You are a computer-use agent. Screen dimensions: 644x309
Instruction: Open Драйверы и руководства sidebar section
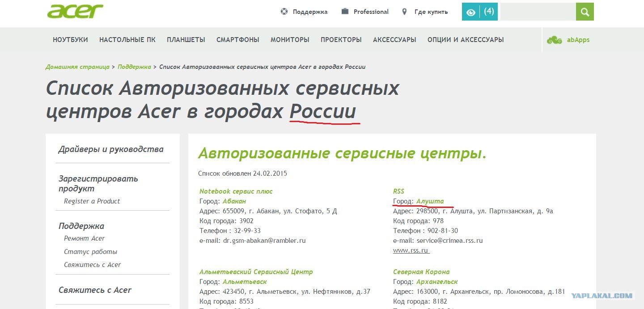pyautogui.click(x=111, y=149)
